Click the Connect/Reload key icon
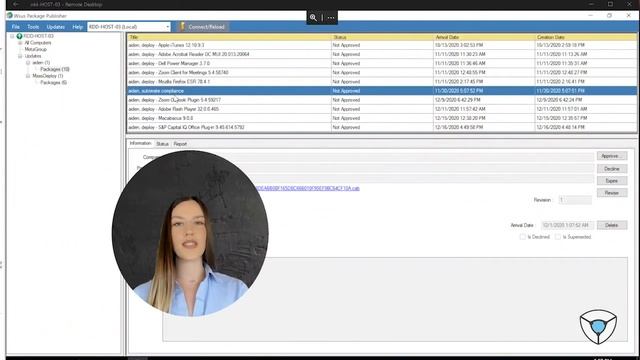Screen dimensions: 640x360 point(182,27)
